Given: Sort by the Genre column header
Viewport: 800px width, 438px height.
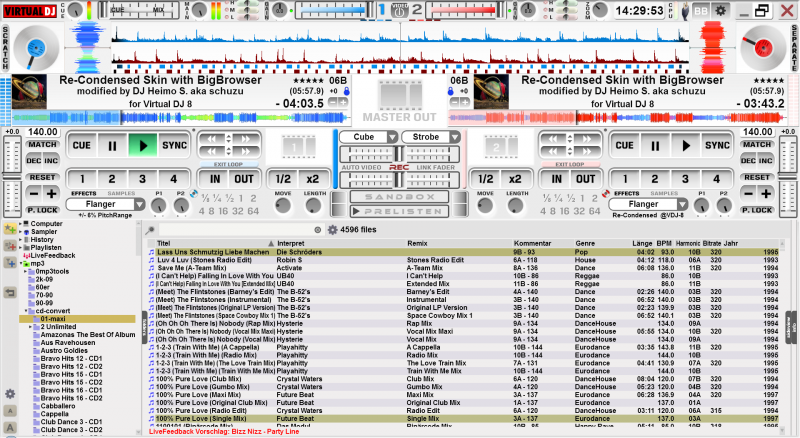Looking at the screenshot, I should point(585,244).
